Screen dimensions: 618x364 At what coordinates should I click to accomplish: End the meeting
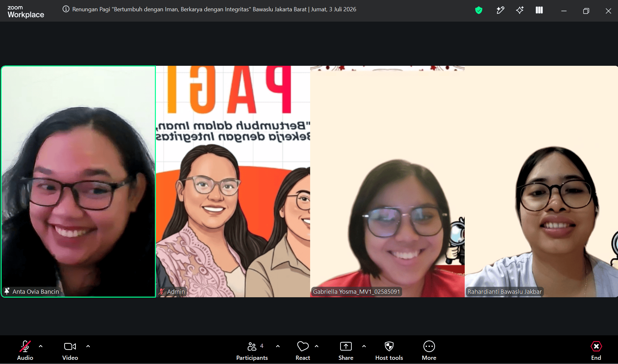[596, 350]
